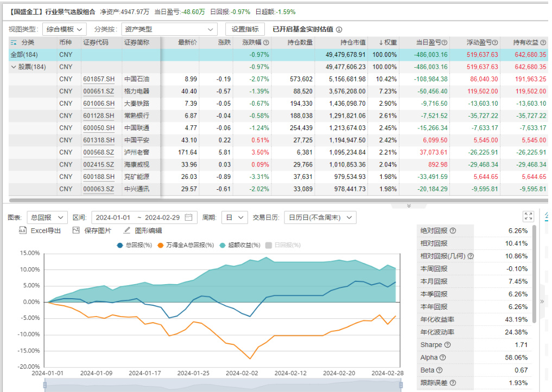Click the Excel导出 export icon
This screenshot has height=392, width=552.
(x=23, y=230)
